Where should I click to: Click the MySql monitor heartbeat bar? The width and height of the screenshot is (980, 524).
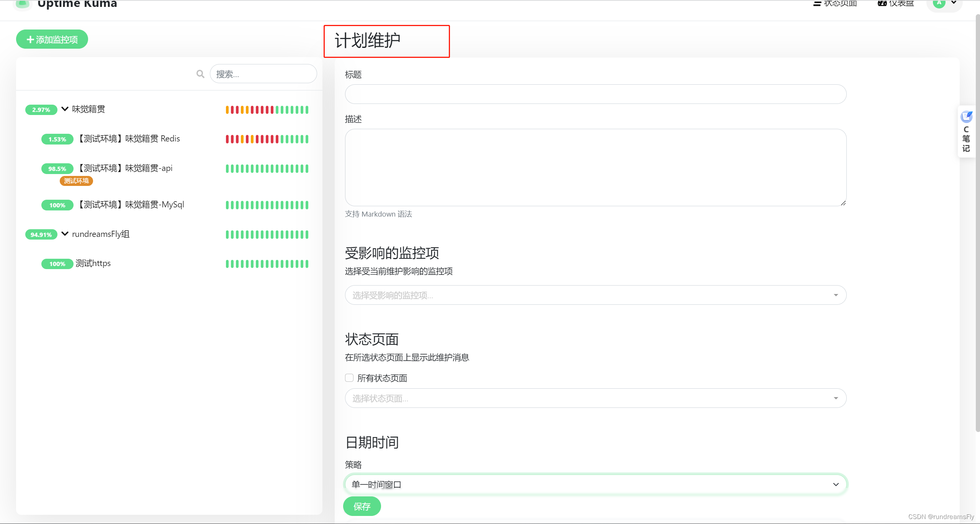click(267, 205)
